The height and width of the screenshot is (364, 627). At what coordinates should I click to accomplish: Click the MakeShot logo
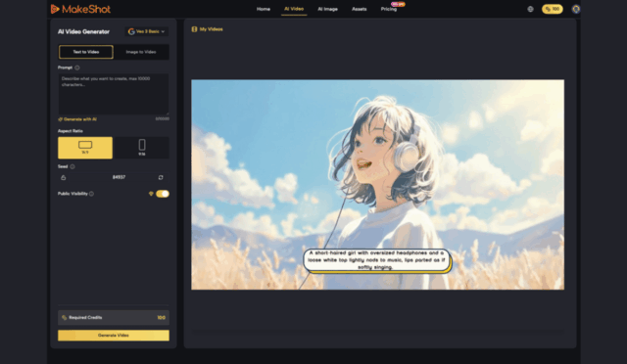click(x=80, y=9)
